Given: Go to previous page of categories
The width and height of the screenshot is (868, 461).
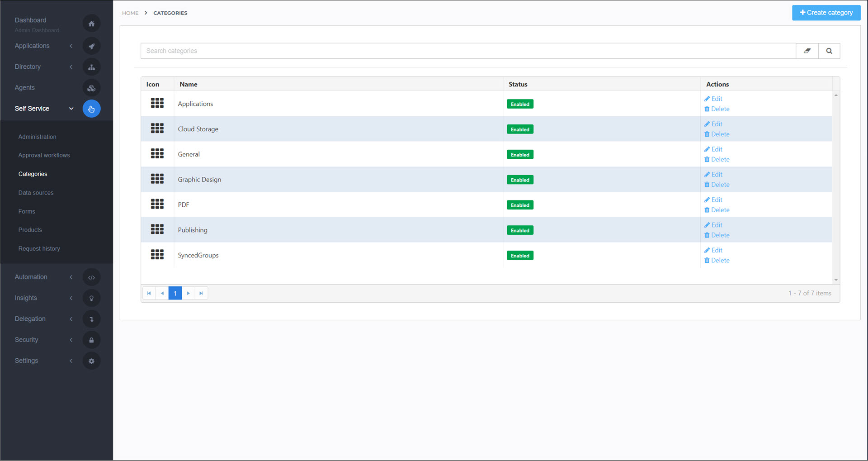Looking at the screenshot, I should click(162, 293).
